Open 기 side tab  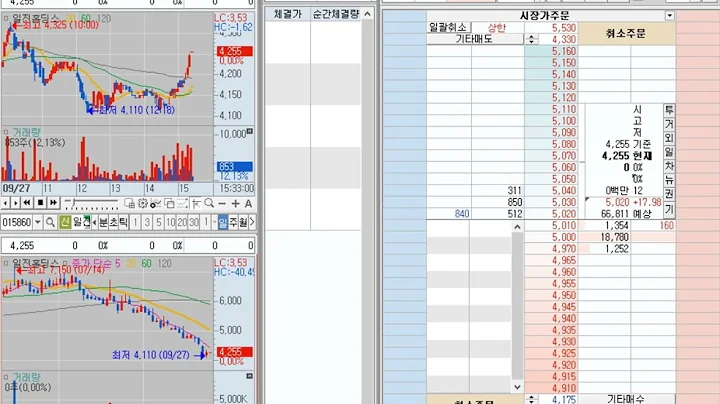click(x=669, y=210)
